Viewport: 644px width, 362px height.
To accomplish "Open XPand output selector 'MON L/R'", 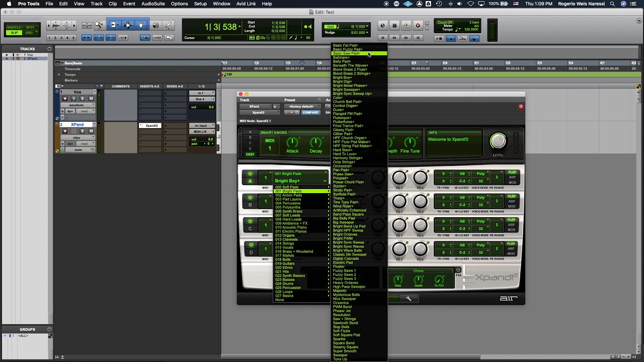I will (200, 132).
